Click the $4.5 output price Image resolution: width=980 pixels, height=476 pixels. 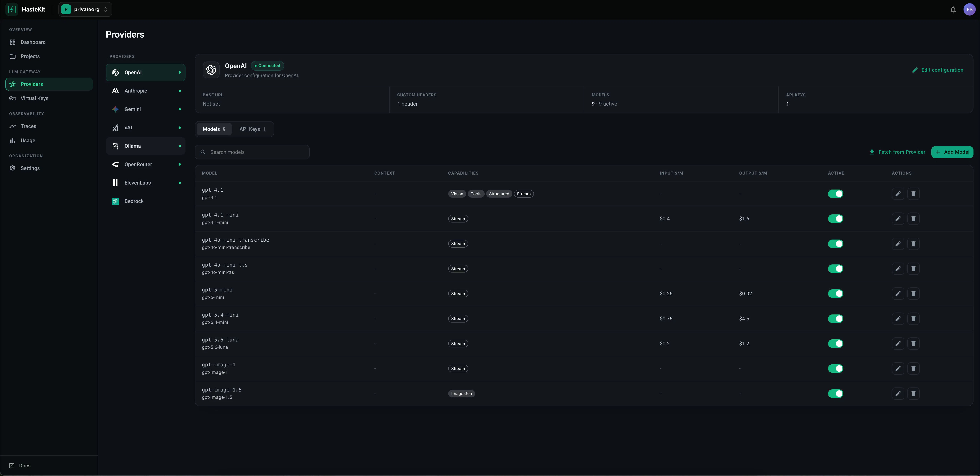(744, 319)
